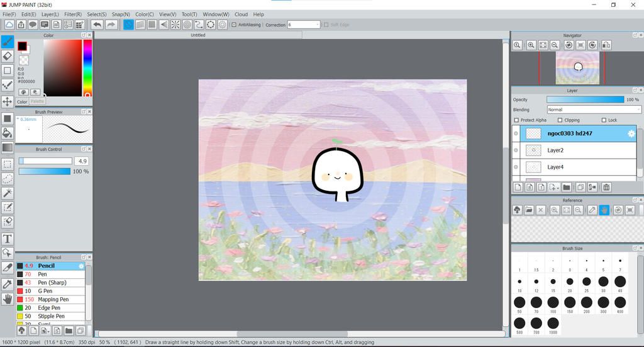Select the Dot tool with pencil icon
The image size is (644, 347).
pyautogui.click(x=8, y=85)
